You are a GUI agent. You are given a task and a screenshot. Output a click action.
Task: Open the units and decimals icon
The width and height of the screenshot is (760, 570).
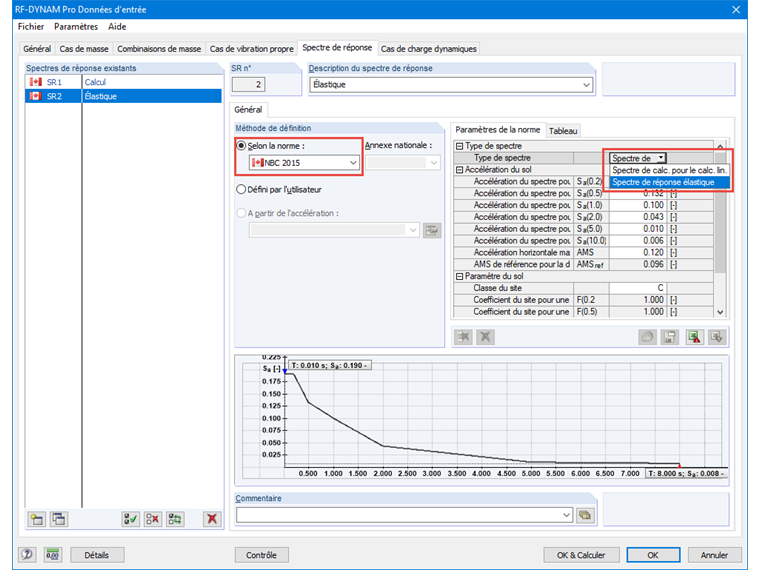click(52, 554)
